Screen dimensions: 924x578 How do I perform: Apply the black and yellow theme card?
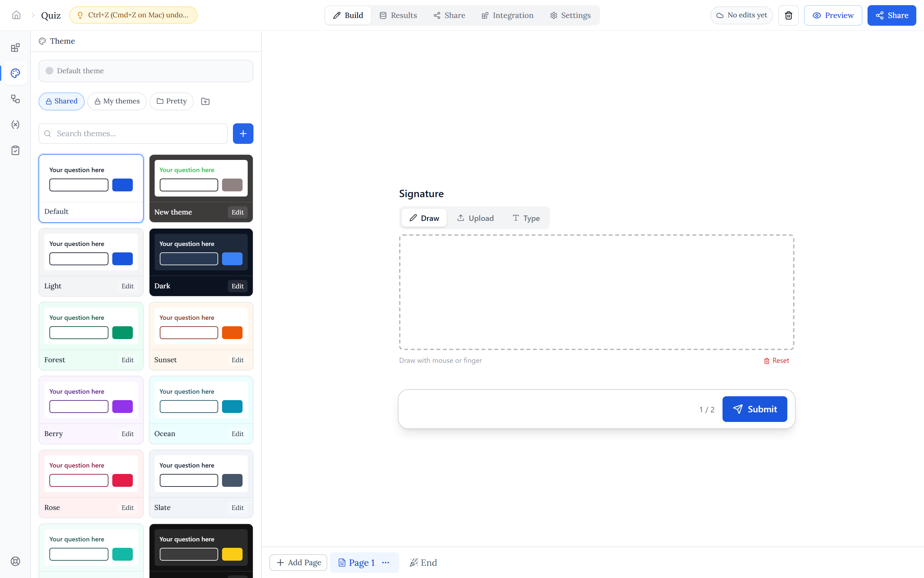[201, 551]
